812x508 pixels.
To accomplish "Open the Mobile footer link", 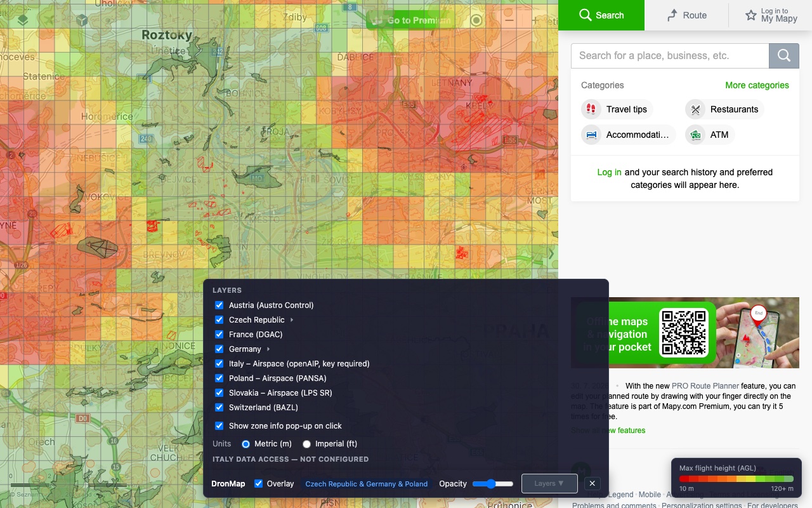I will tap(650, 495).
